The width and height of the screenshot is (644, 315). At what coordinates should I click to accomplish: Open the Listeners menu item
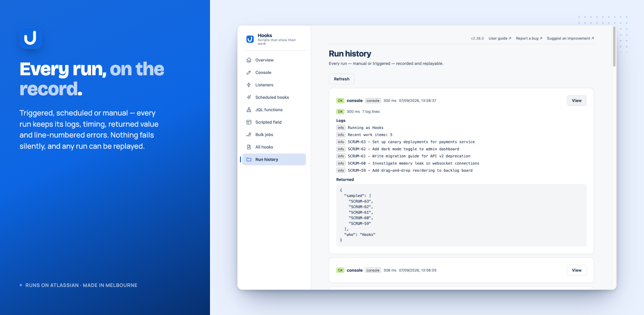tap(274, 85)
